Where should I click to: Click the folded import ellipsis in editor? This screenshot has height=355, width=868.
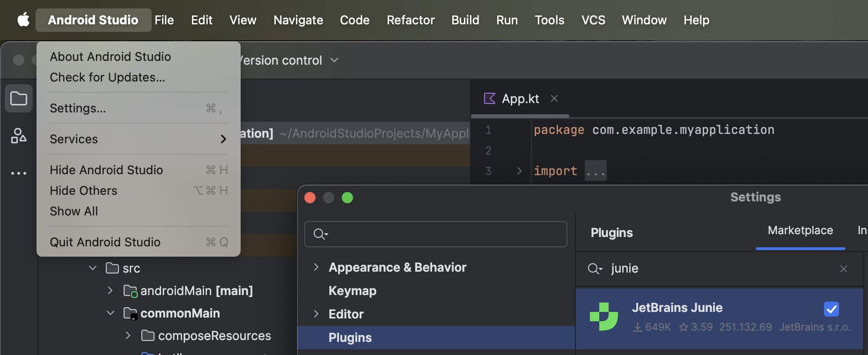click(596, 171)
